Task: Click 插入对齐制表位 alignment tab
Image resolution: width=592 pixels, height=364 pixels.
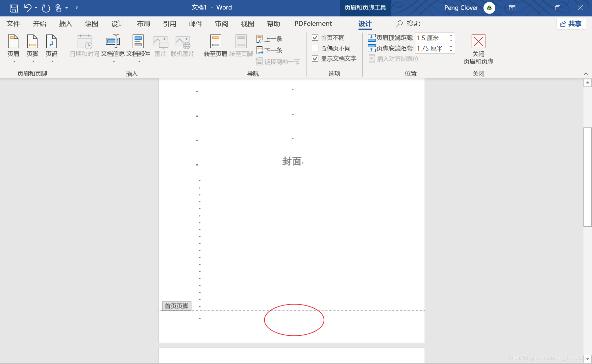Action: click(394, 59)
